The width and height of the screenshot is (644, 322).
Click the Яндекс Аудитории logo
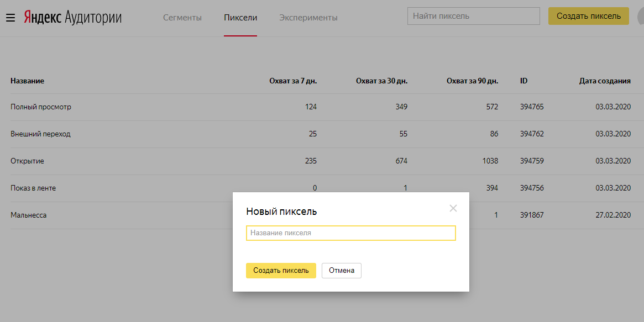72,18
